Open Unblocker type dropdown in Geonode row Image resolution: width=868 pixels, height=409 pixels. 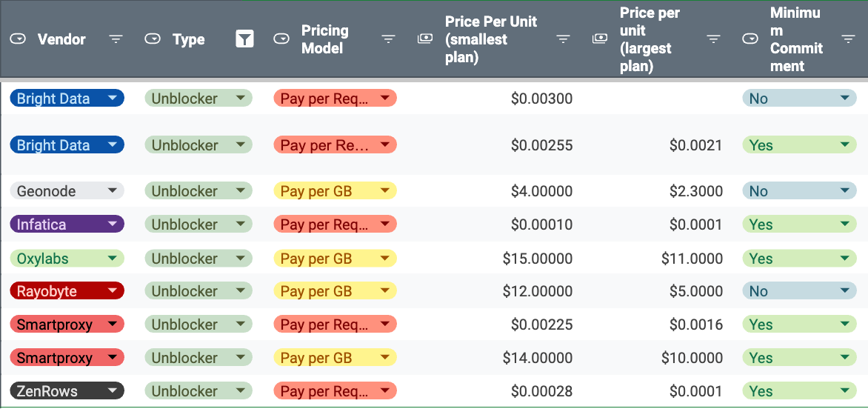point(198,191)
